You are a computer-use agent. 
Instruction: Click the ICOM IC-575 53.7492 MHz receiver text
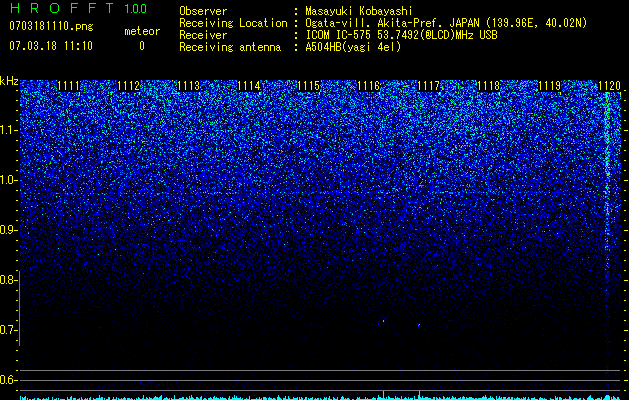(x=401, y=35)
